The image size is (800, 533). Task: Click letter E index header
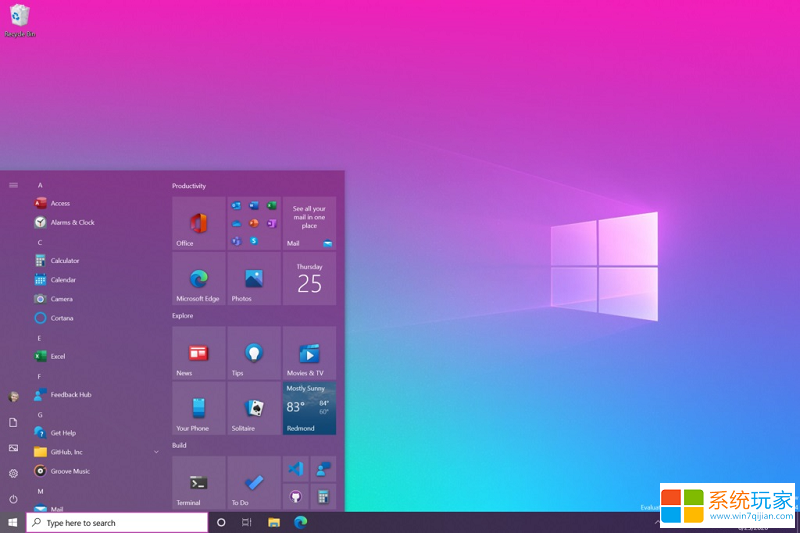tap(39, 338)
